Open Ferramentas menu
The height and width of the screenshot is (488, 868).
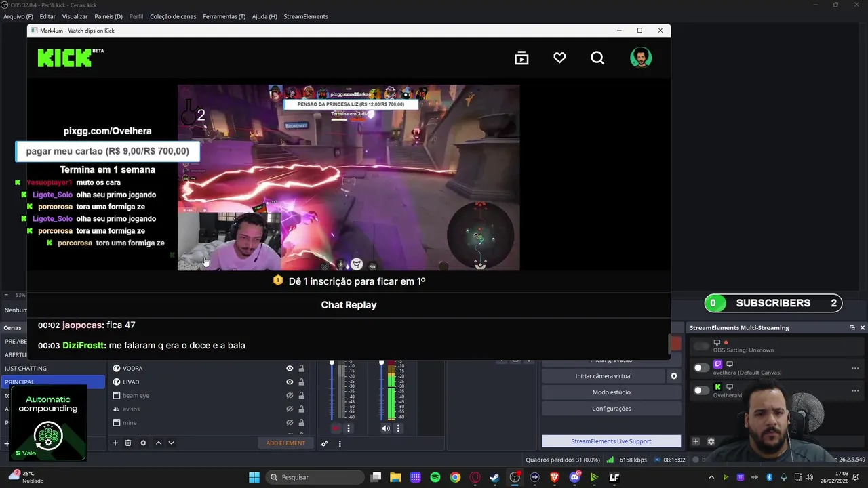(x=224, y=16)
